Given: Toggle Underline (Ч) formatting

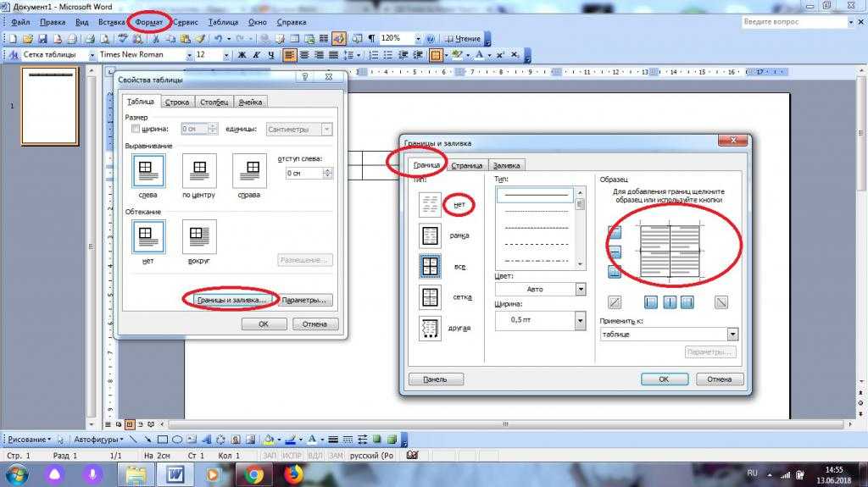Looking at the screenshot, I should tap(270, 55).
